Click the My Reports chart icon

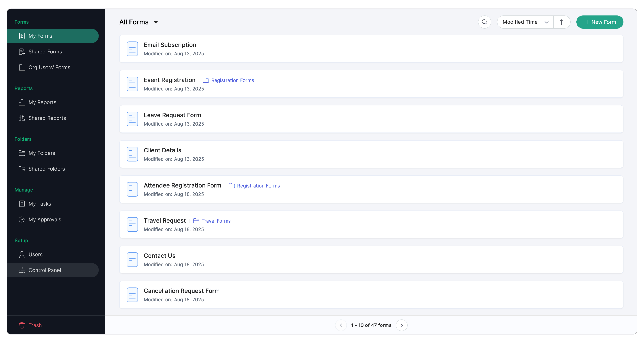22,102
